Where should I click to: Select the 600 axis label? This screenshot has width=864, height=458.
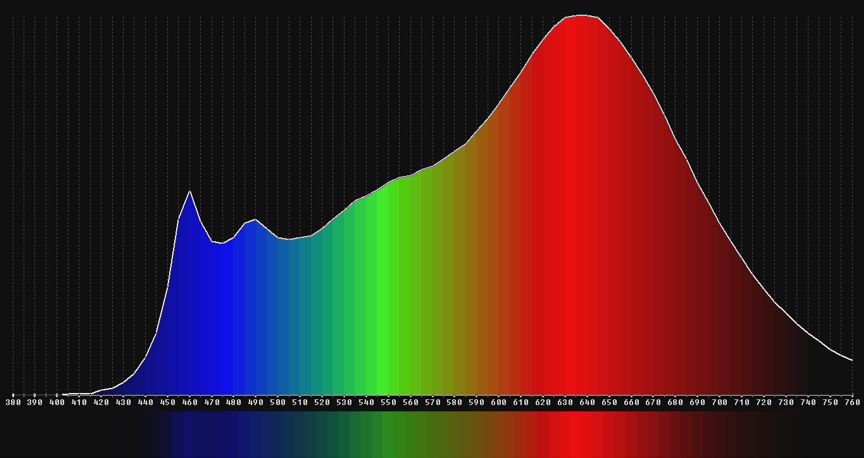(498, 402)
